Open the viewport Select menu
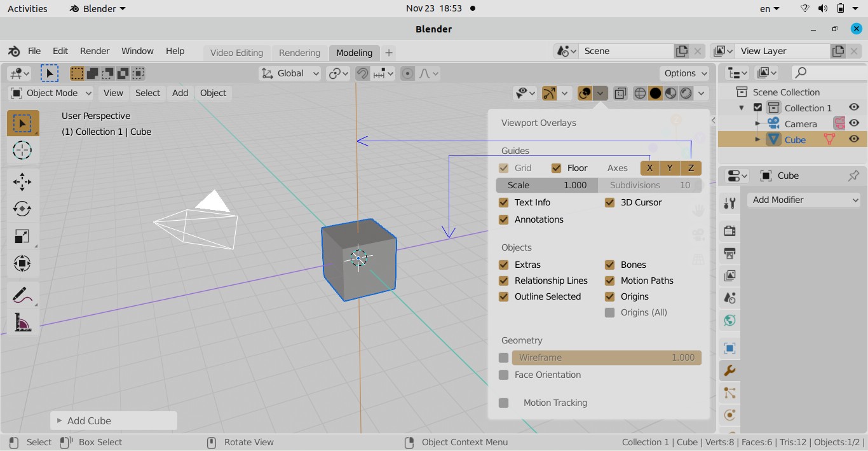 pyautogui.click(x=147, y=93)
